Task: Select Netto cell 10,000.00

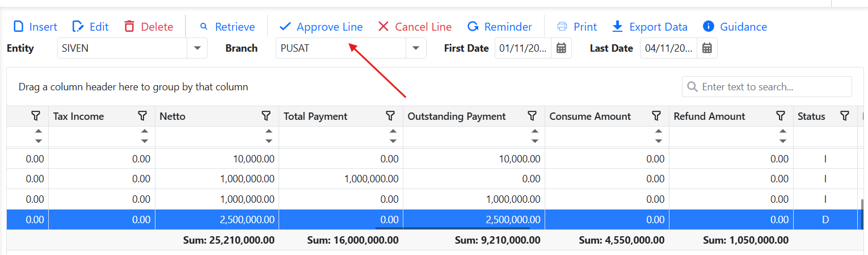Action: 217,159
